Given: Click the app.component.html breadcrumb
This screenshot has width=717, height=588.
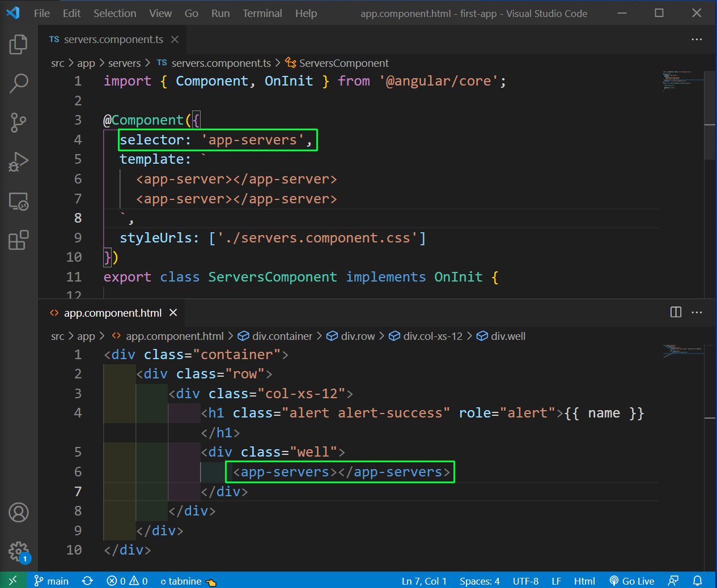Looking at the screenshot, I should pyautogui.click(x=168, y=336).
